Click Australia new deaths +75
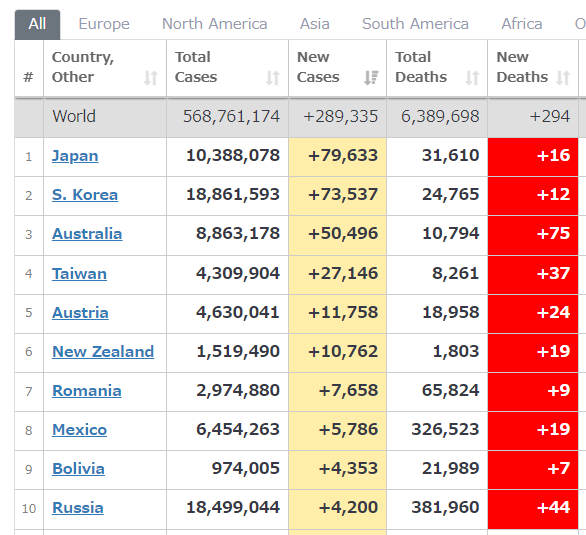The image size is (586, 535). pyautogui.click(x=553, y=233)
